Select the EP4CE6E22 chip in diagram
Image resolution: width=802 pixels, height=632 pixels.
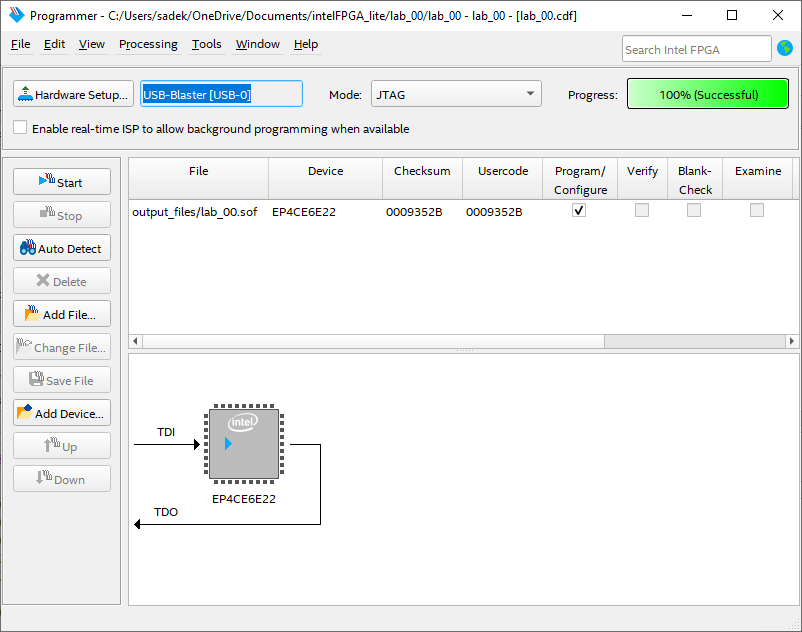(244, 443)
